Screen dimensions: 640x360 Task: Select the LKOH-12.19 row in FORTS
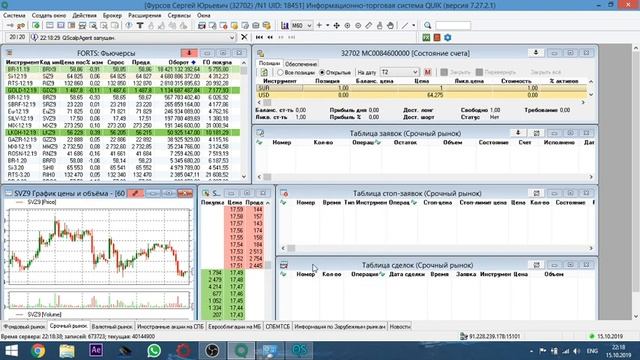tap(123, 133)
